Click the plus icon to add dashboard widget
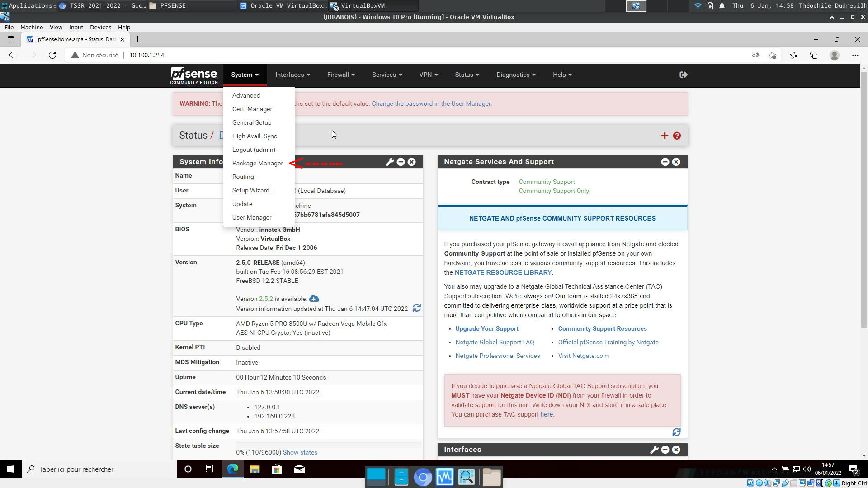The height and width of the screenshot is (488, 868). (665, 136)
